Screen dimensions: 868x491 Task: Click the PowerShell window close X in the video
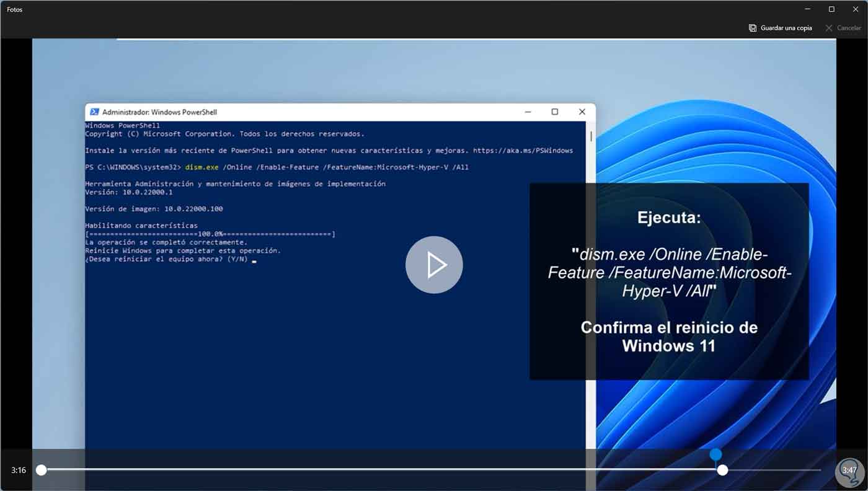tap(582, 112)
